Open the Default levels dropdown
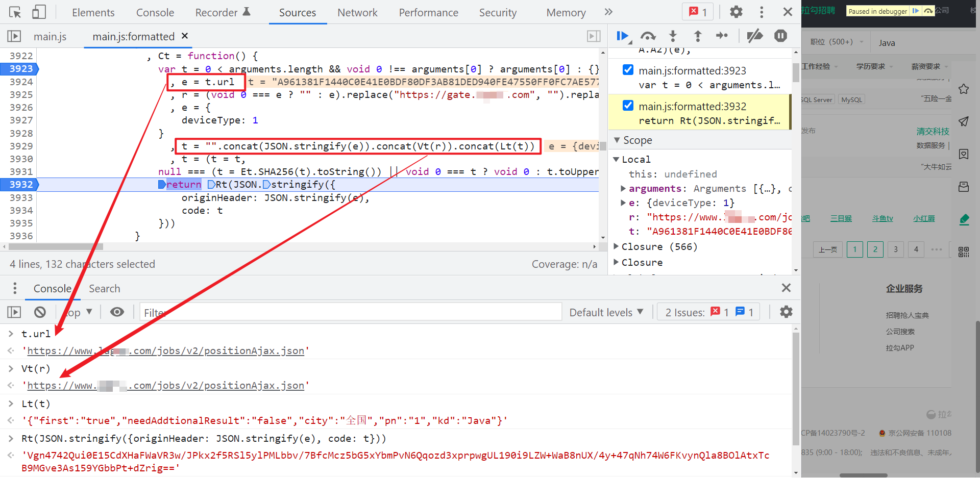 tap(606, 312)
